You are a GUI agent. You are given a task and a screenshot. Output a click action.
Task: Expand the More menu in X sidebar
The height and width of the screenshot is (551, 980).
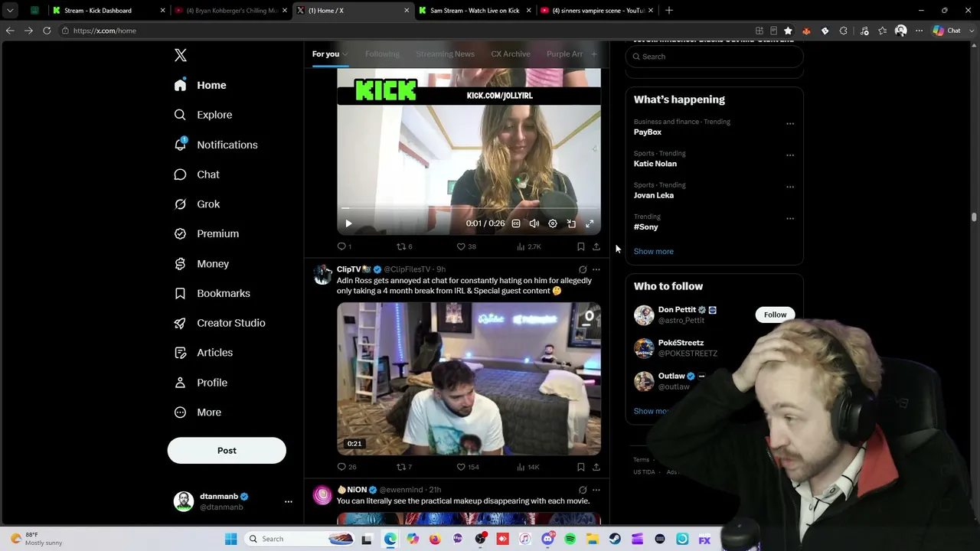click(198, 412)
